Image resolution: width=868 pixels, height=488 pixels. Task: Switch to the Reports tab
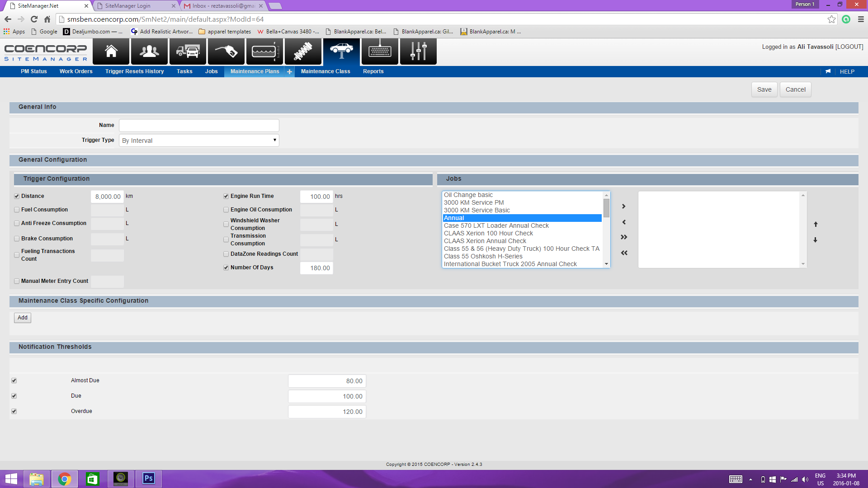[373, 71]
